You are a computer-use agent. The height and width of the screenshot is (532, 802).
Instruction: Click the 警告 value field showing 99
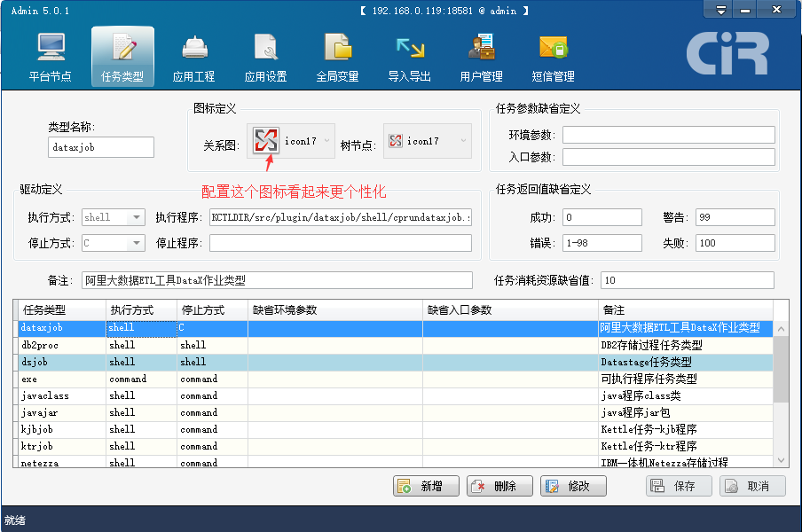click(735, 217)
